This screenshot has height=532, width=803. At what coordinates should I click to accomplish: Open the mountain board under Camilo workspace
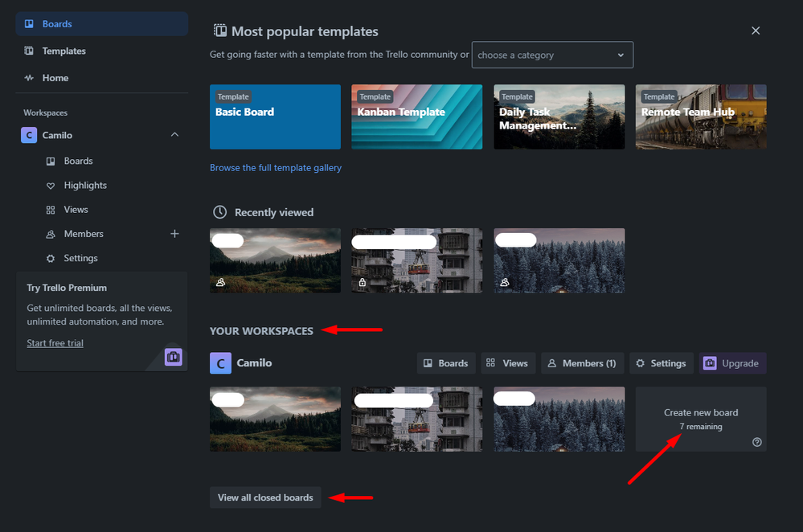tap(275, 419)
